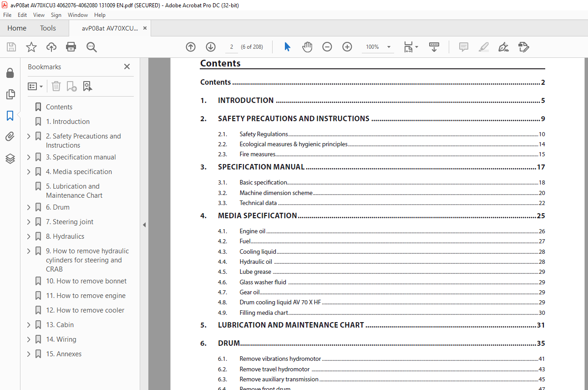Expand the 15. Annexes bookmark
The width and height of the screenshot is (588, 390).
pos(29,354)
